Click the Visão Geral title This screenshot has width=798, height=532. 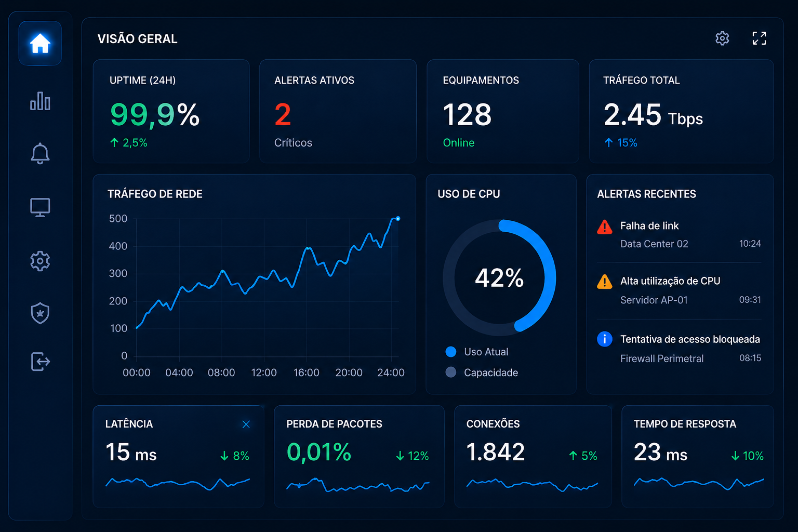point(138,39)
